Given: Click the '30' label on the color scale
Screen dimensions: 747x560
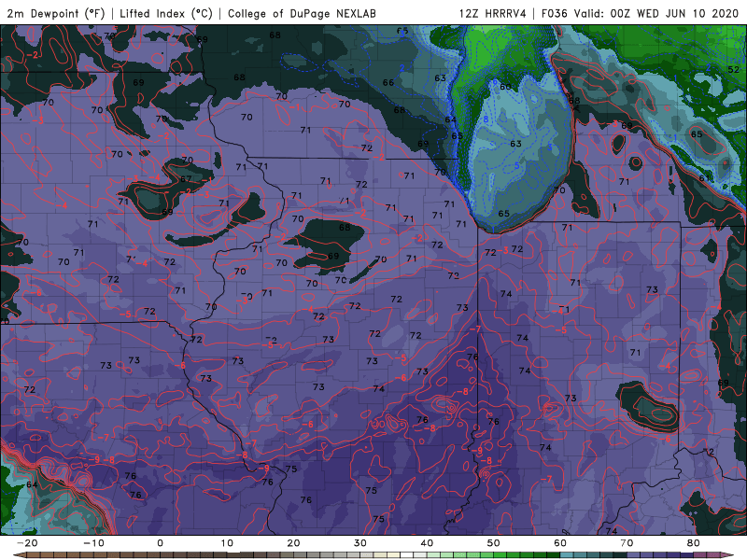Looking at the screenshot, I should click(x=360, y=543).
